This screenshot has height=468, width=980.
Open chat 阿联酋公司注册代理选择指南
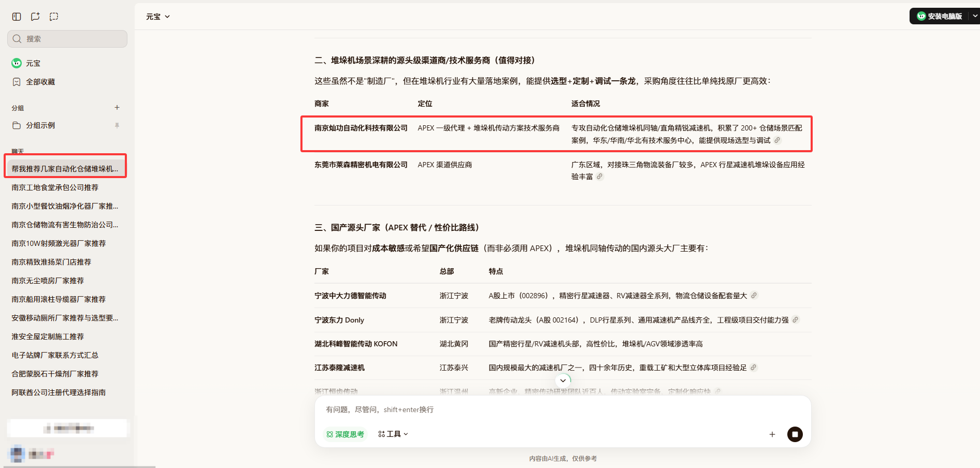tap(59, 392)
